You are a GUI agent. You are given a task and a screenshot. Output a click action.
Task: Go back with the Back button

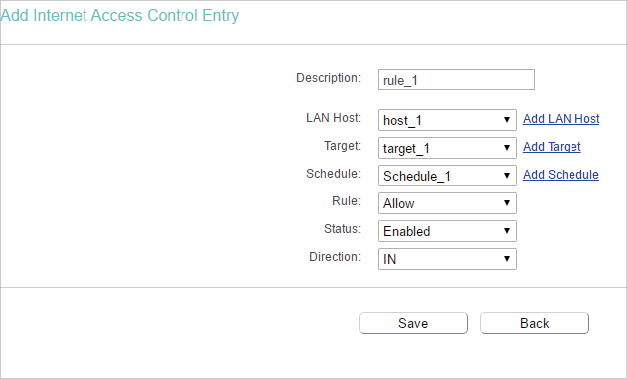pyautogui.click(x=534, y=323)
